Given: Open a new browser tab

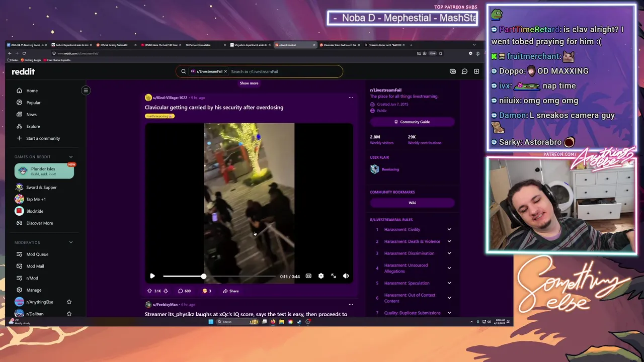Looking at the screenshot, I should point(411,45).
